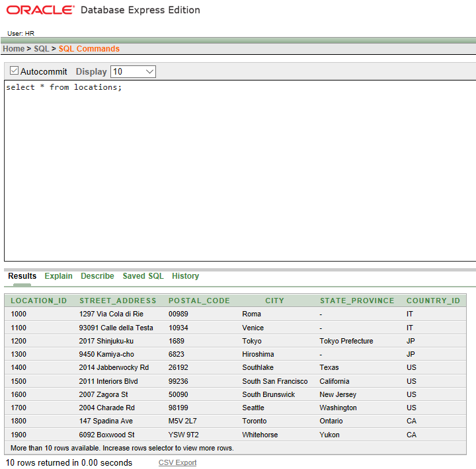476x469 pixels.
Task: Click address 9450 Kamiya-cho
Action: tap(106, 354)
